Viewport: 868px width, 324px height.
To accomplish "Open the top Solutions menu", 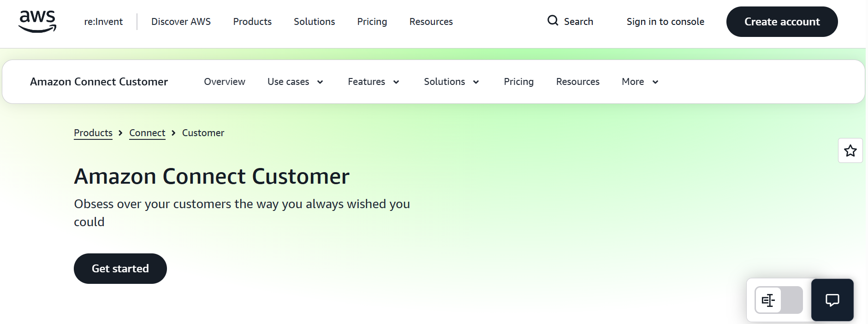I will click(x=314, y=22).
